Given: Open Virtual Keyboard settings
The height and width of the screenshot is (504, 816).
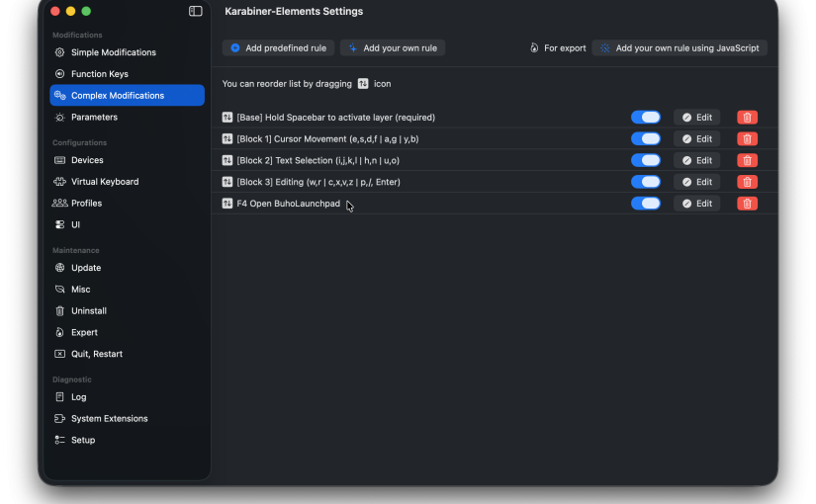Looking at the screenshot, I should (127, 182).
